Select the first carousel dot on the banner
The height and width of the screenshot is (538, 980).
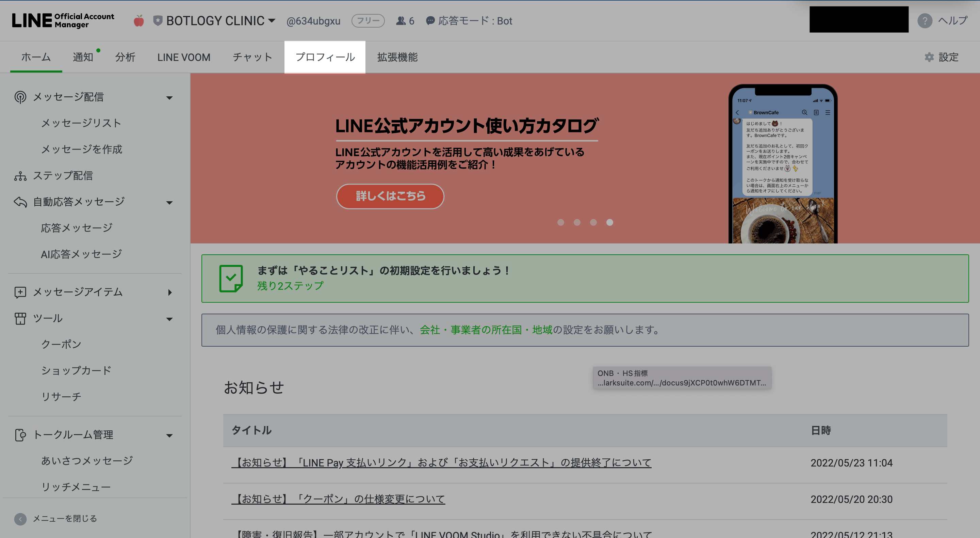tap(560, 222)
